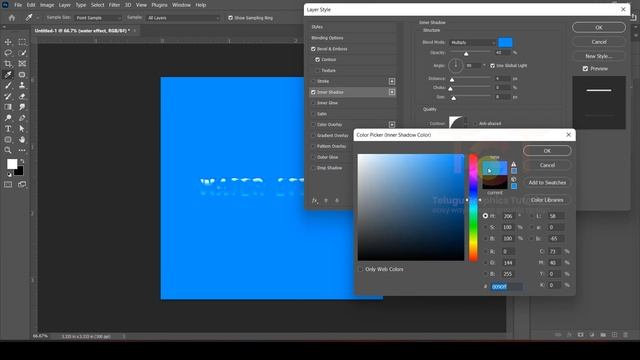The image size is (640, 360).
Task: Click Cancel in the Color Picker
Action: pos(547,165)
